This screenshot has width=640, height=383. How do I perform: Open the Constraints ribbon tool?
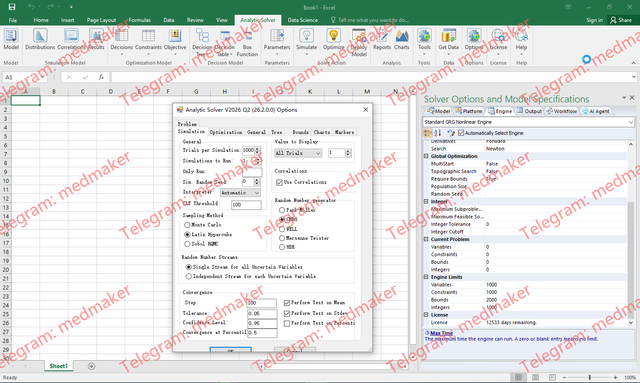pyautogui.click(x=148, y=36)
